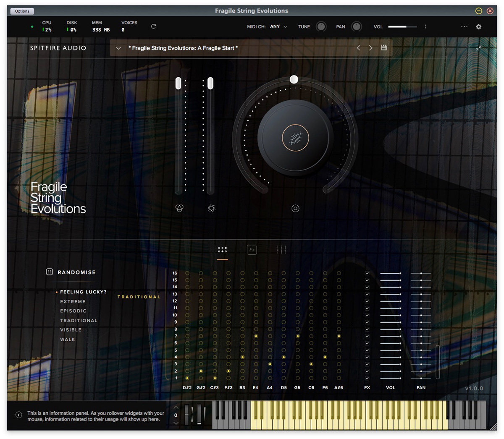
Task: Disable the FX checkbox on row 16
Action: (367, 273)
